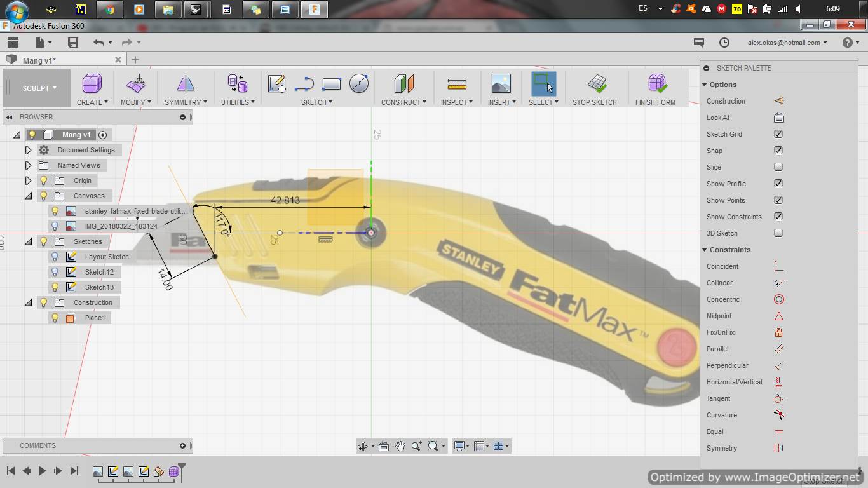Activate the Symmetry mirror icon
The height and width of the screenshot is (488, 868).
(x=186, y=84)
